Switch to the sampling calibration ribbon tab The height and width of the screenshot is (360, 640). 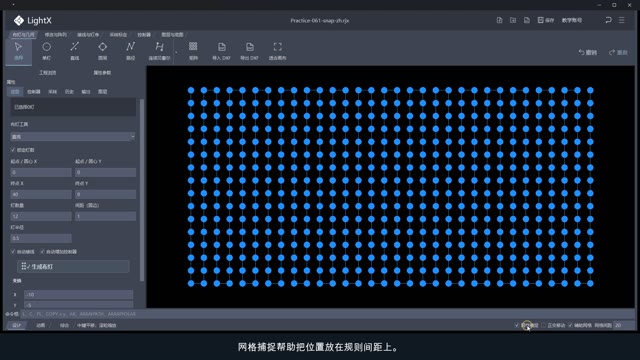pyautogui.click(x=118, y=35)
